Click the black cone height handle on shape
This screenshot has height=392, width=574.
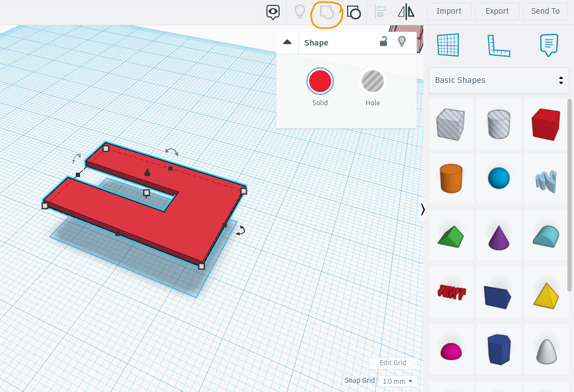tap(147, 172)
